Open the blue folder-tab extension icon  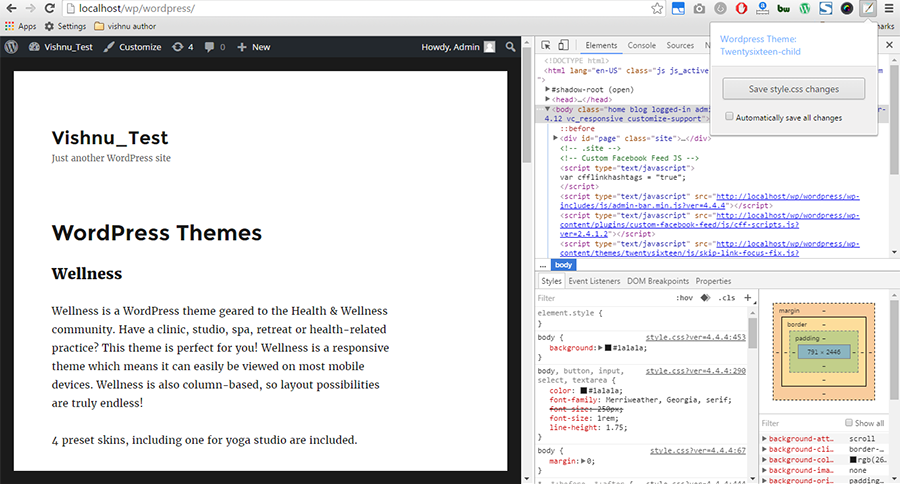pos(678,9)
